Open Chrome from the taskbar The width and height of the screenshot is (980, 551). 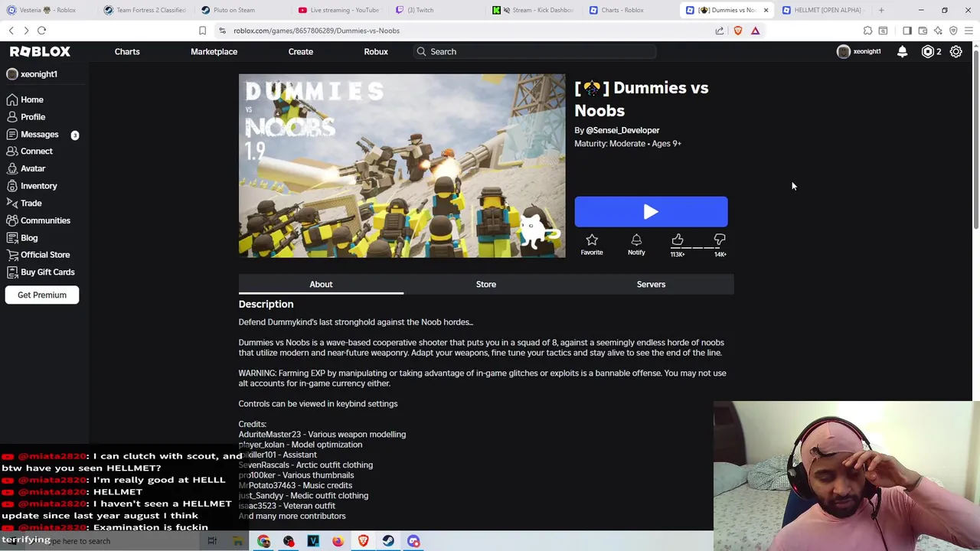(x=263, y=541)
